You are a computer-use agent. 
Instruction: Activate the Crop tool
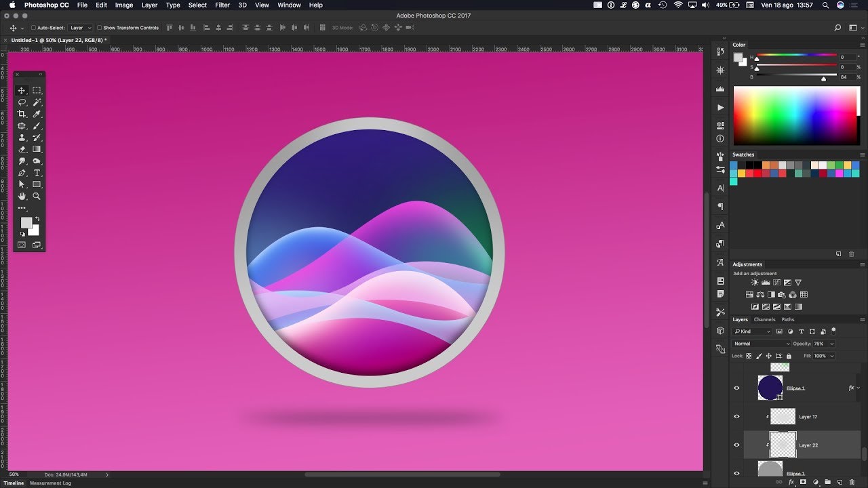[x=22, y=113]
